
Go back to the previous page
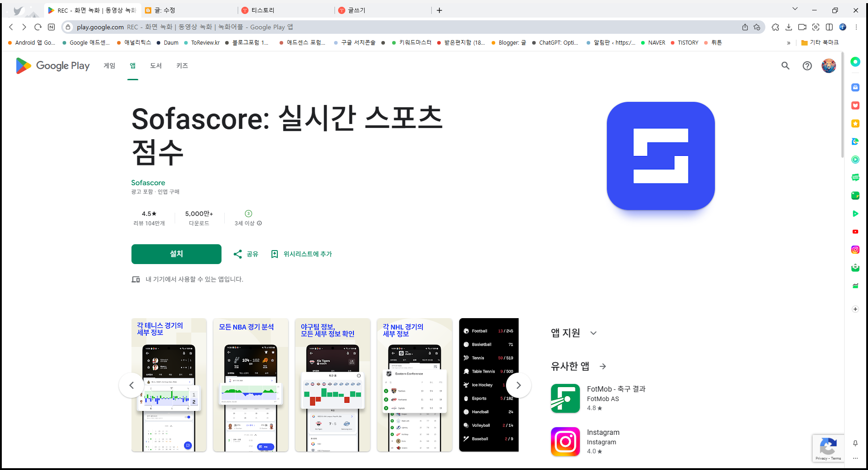(x=11, y=27)
